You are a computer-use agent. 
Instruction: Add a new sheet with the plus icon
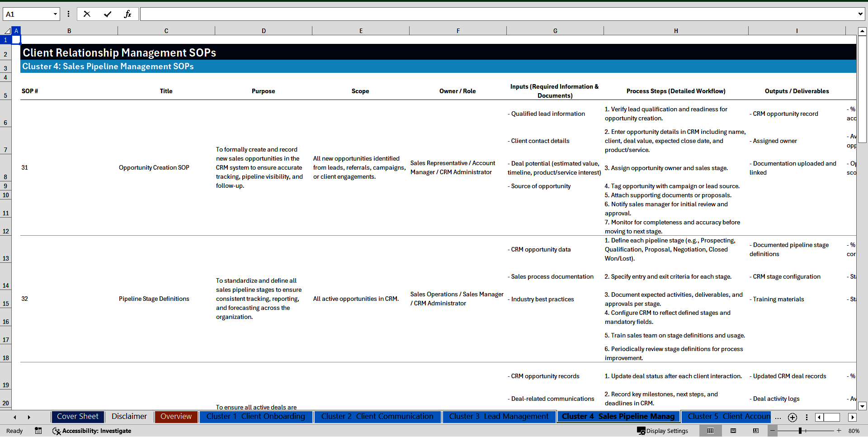792,418
